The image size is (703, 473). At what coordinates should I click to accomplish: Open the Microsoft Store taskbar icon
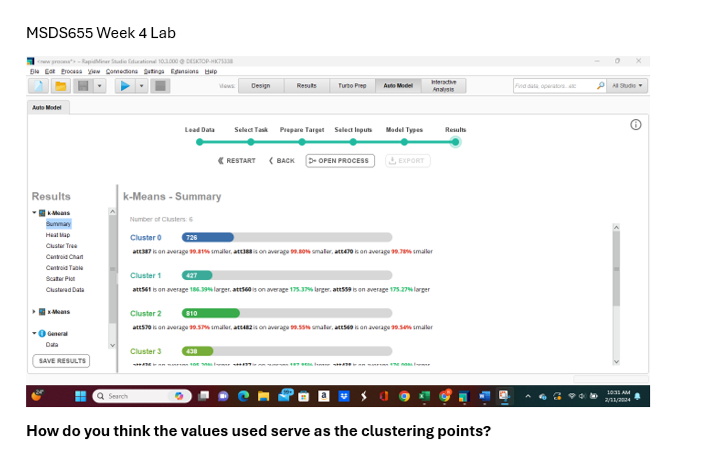pos(304,396)
